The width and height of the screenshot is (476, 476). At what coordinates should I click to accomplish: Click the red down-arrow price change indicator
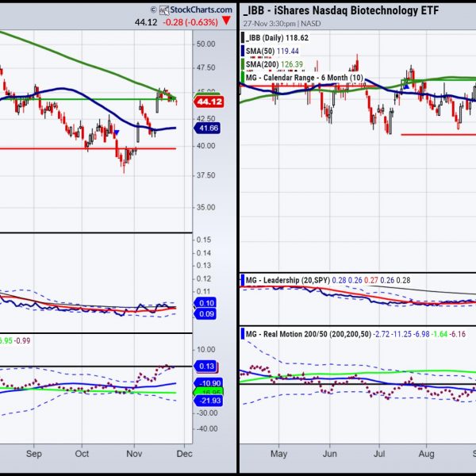pos(226,21)
